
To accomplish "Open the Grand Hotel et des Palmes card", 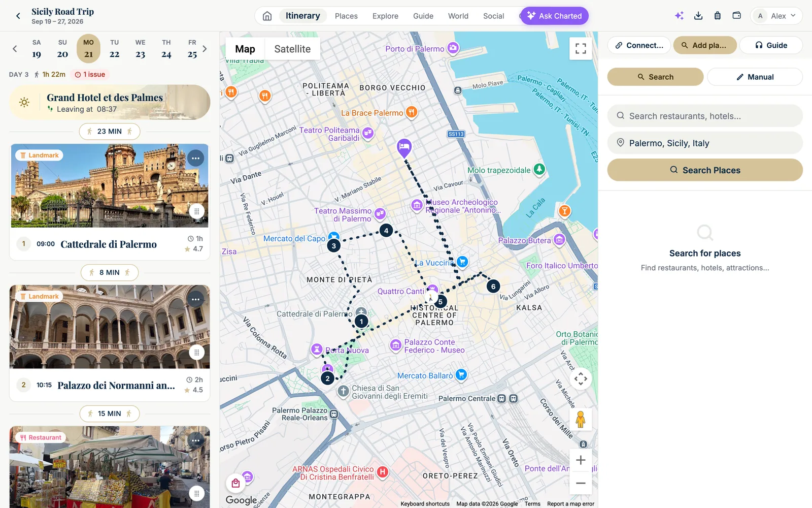I will click(x=110, y=102).
